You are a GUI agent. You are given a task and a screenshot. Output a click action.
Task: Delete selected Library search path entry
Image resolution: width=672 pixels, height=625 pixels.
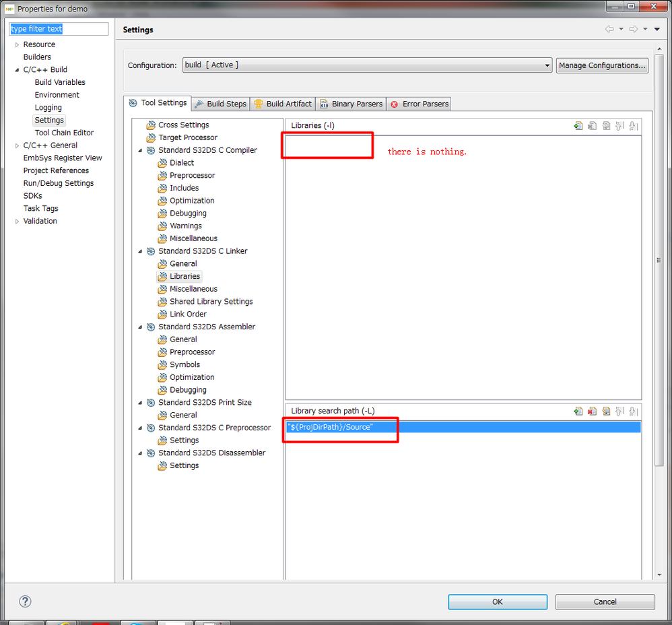[592, 411]
